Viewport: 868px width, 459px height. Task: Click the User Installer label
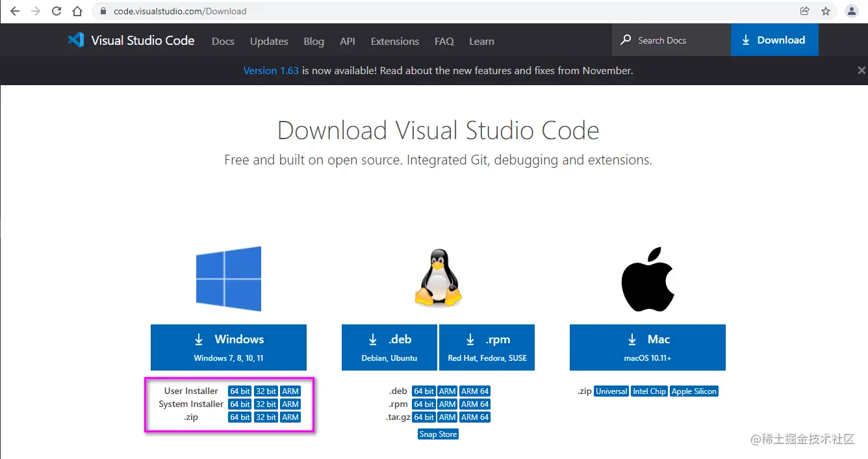(191, 391)
